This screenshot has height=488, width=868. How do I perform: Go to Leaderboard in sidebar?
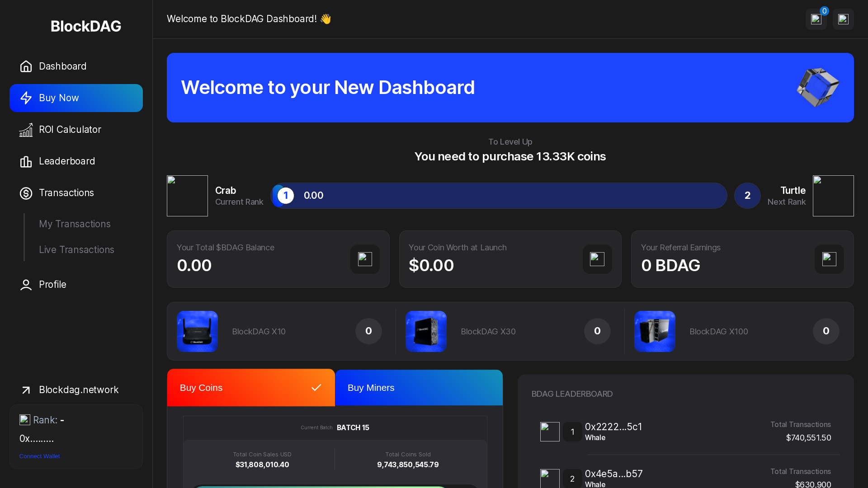(x=76, y=161)
